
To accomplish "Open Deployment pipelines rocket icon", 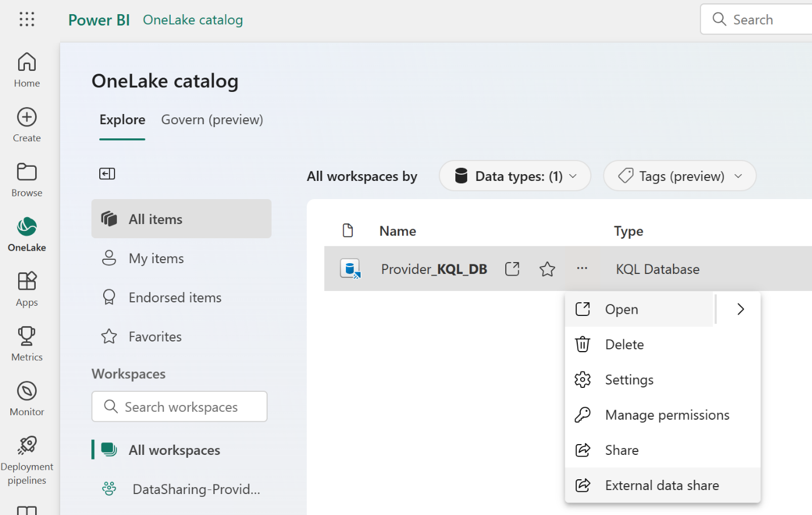I will [x=27, y=445].
